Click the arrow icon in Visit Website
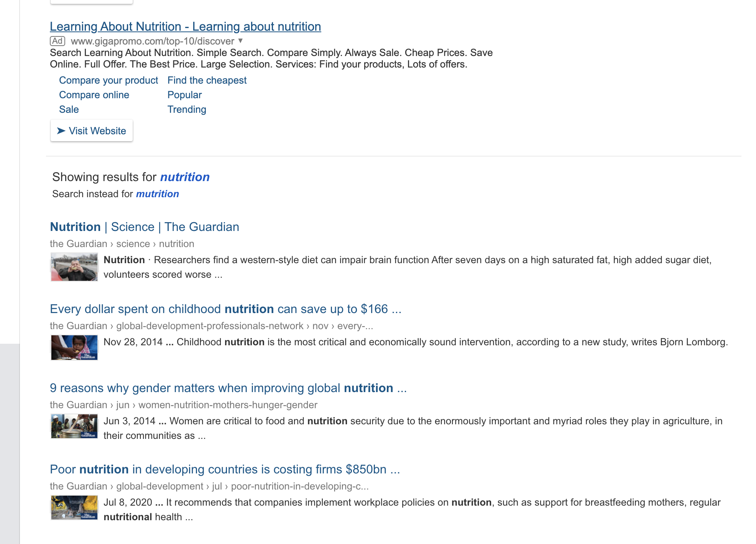This screenshot has width=756, height=544. coord(61,131)
